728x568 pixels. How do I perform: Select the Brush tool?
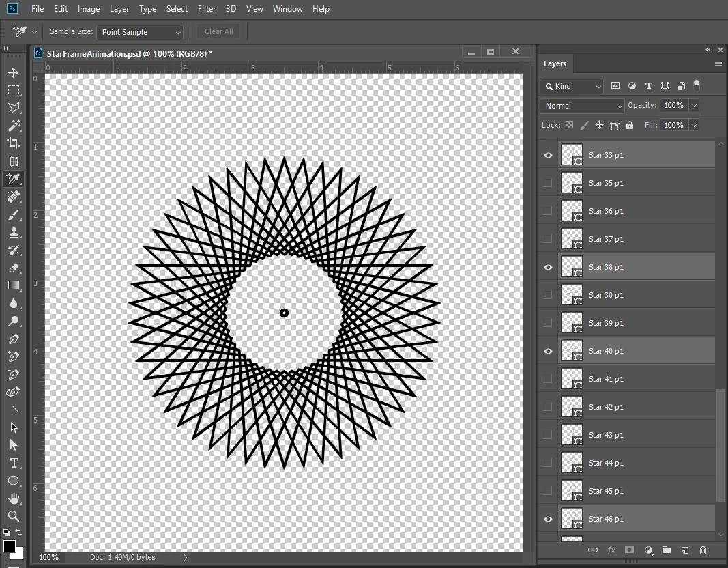point(14,214)
